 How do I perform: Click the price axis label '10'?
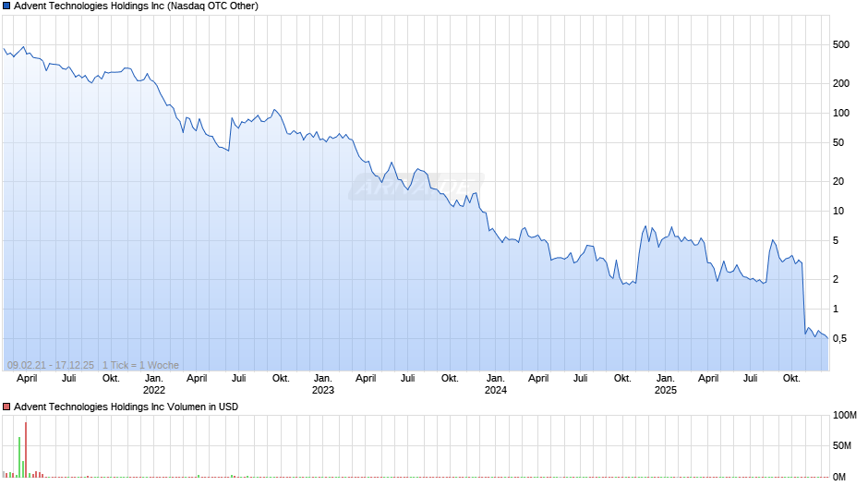838,212
